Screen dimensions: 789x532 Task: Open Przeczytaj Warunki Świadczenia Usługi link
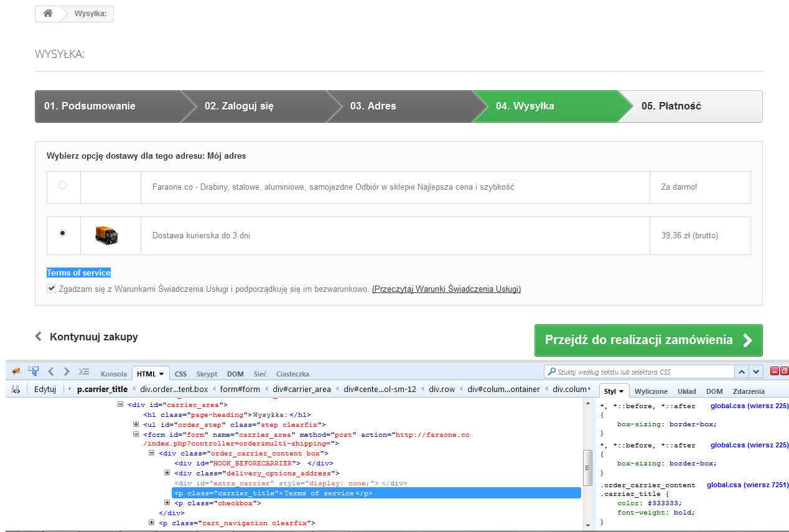coord(446,289)
